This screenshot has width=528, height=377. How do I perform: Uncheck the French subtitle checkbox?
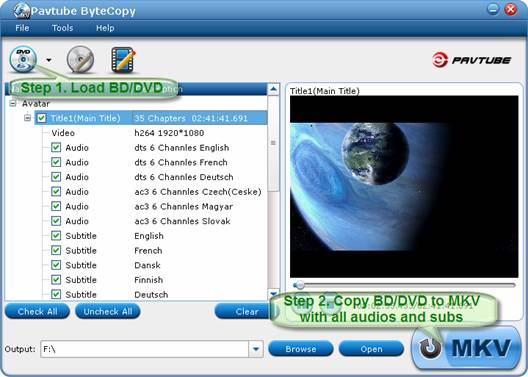(56, 250)
